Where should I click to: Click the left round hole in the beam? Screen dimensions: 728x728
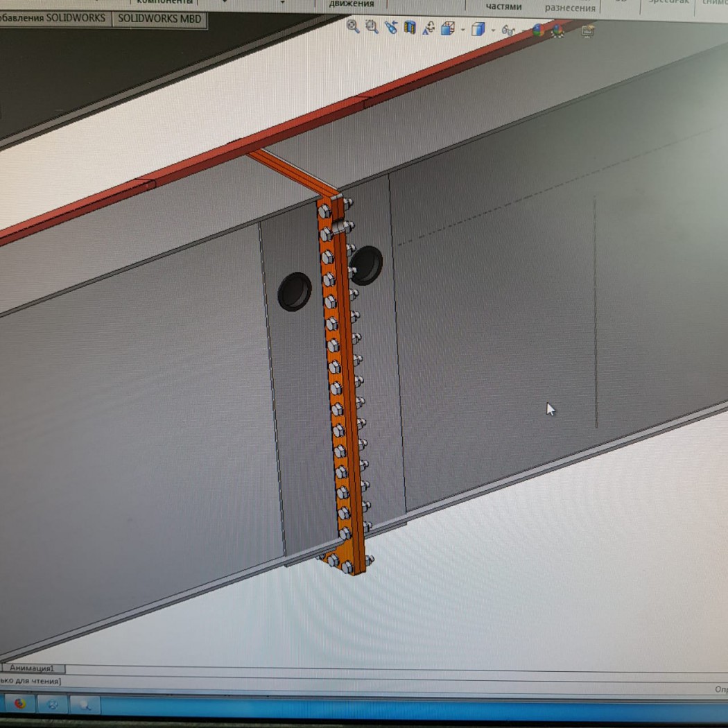pos(294,291)
